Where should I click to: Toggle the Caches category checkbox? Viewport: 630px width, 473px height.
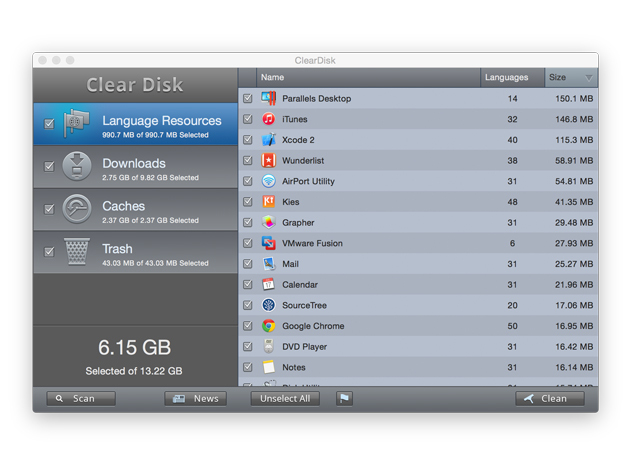[x=49, y=209]
